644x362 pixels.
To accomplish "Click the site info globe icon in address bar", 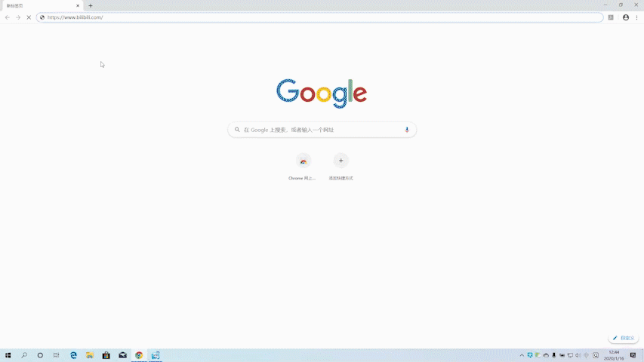I will [x=42, y=17].
